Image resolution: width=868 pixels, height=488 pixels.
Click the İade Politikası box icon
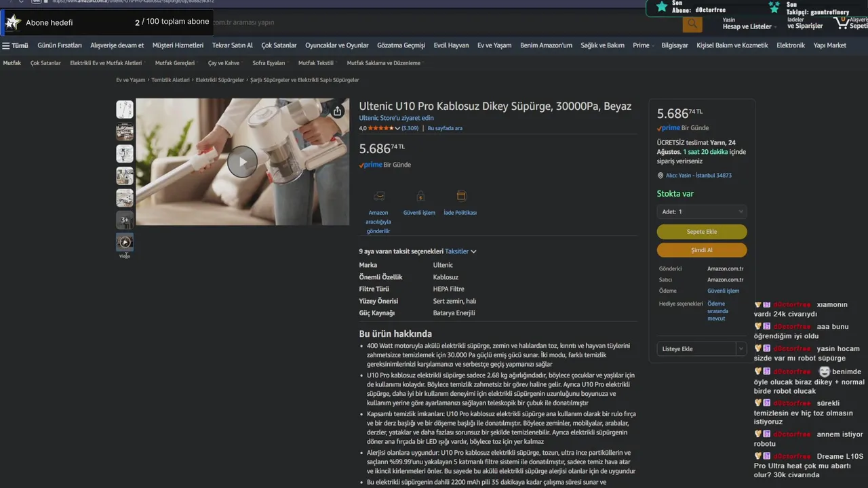pyautogui.click(x=461, y=196)
